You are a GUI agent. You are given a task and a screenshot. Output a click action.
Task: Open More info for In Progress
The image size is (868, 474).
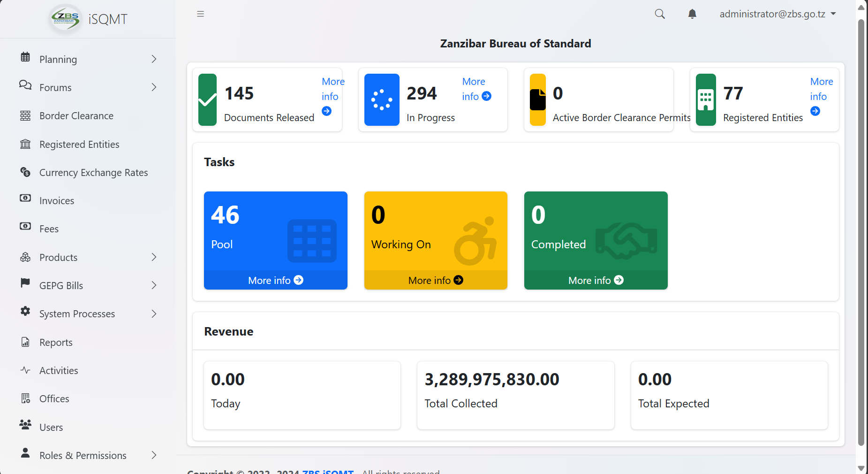476,89
